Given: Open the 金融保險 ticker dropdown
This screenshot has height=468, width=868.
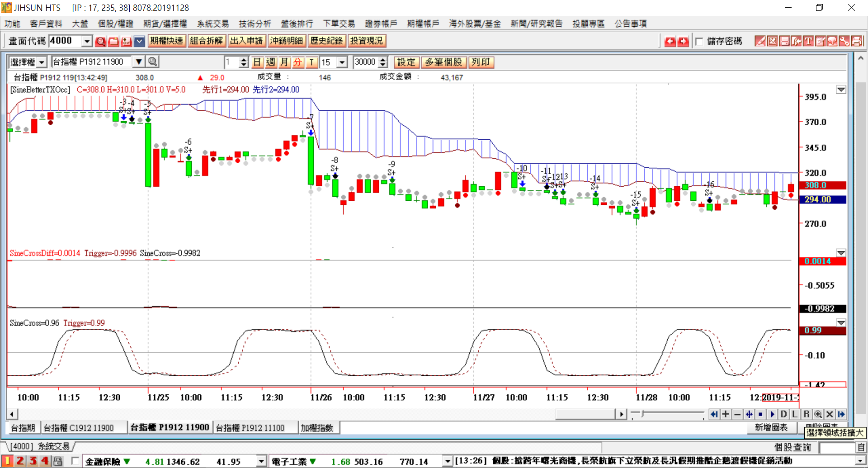Looking at the screenshot, I should point(261,461).
